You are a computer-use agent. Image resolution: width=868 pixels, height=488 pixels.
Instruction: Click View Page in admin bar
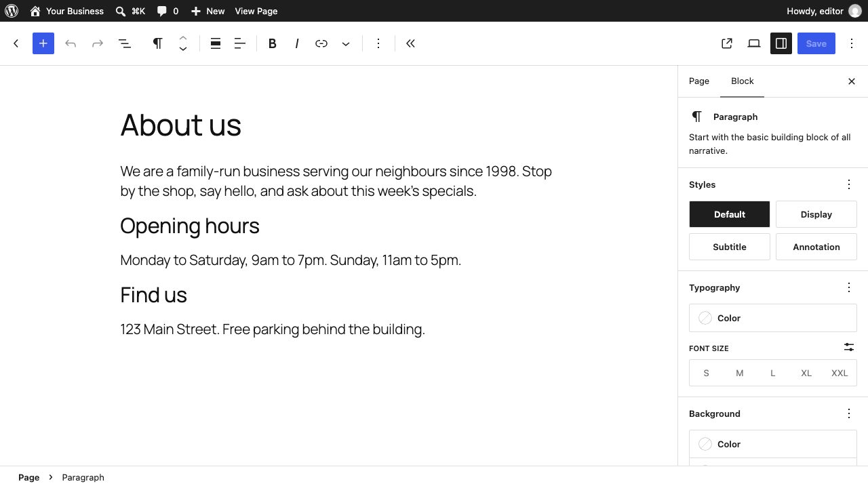click(256, 11)
